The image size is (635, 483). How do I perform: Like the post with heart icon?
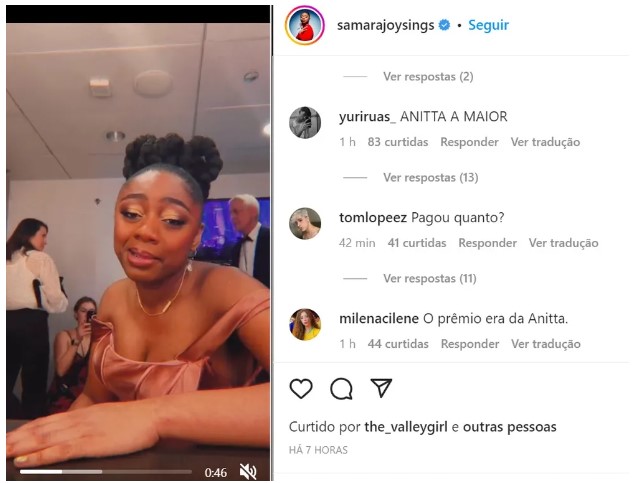[x=301, y=388]
